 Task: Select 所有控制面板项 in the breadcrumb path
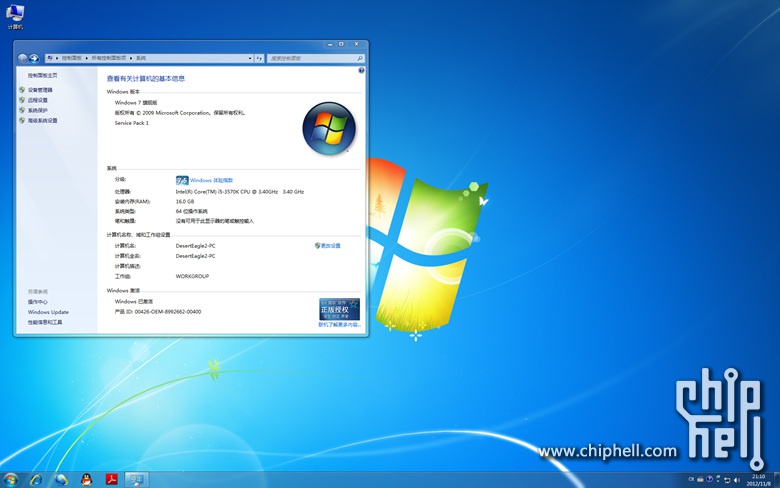coord(109,58)
